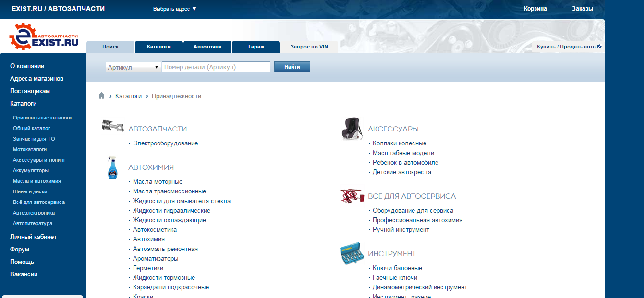Open the Артикул search type dropdown

click(134, 67)
